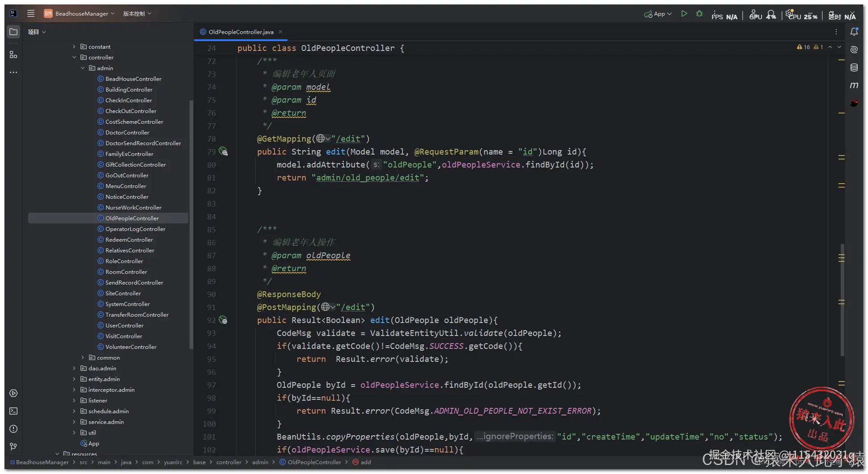Screen dimensions: 868x474
Task: Open the BeadhouseManager project dropdown
Action: pos(79,13)
